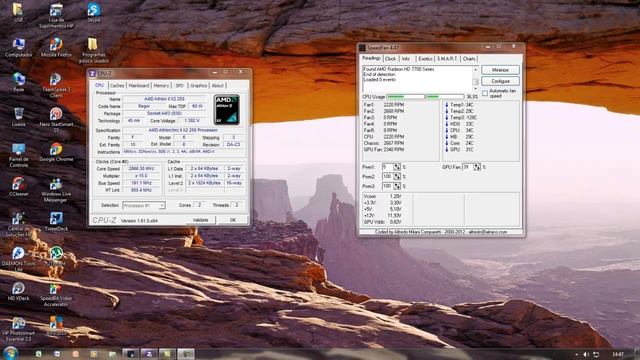Open the SpeedFan Exotics tab
The image size is (640, 360).
click(x=425, y=59)
